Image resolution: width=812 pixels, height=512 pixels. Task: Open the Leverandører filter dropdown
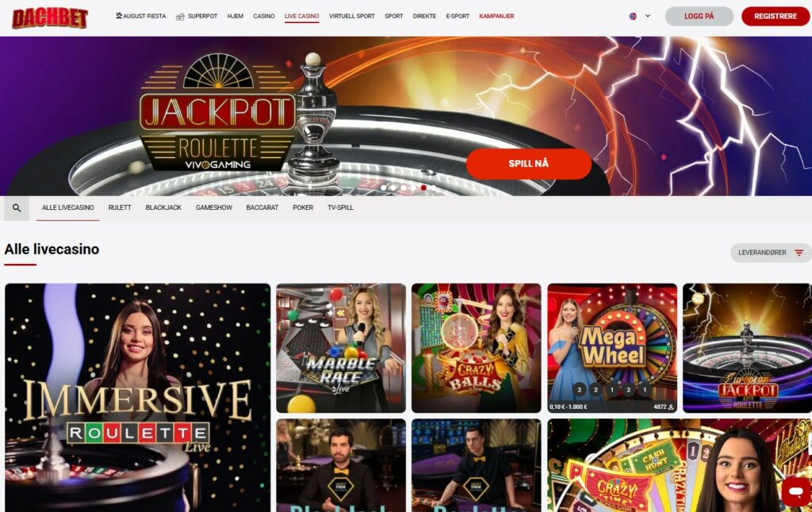pyautogui.click(x=771, y=253)
